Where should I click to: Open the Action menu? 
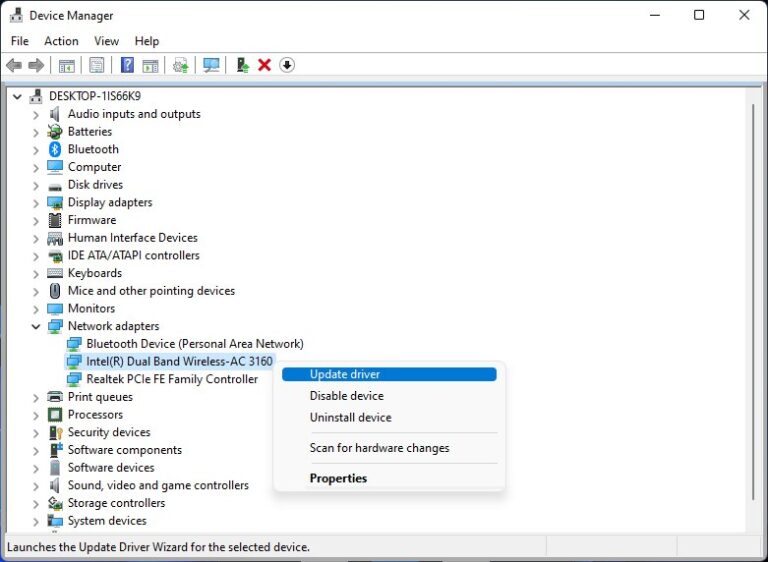pyautogui.click(x=61, y=41)
